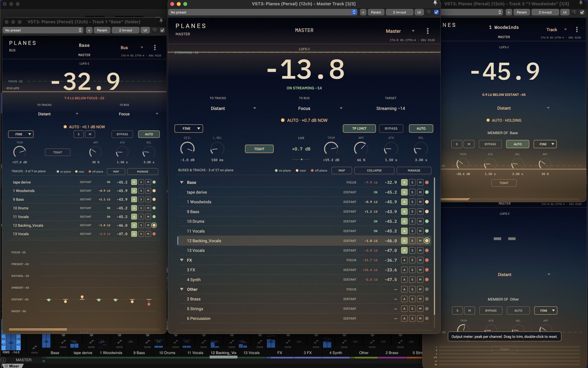The height and width of the screenshot is (368, 588).
Task: Toggle AUTO in Woodwinds track window
Action: point(517,144)
